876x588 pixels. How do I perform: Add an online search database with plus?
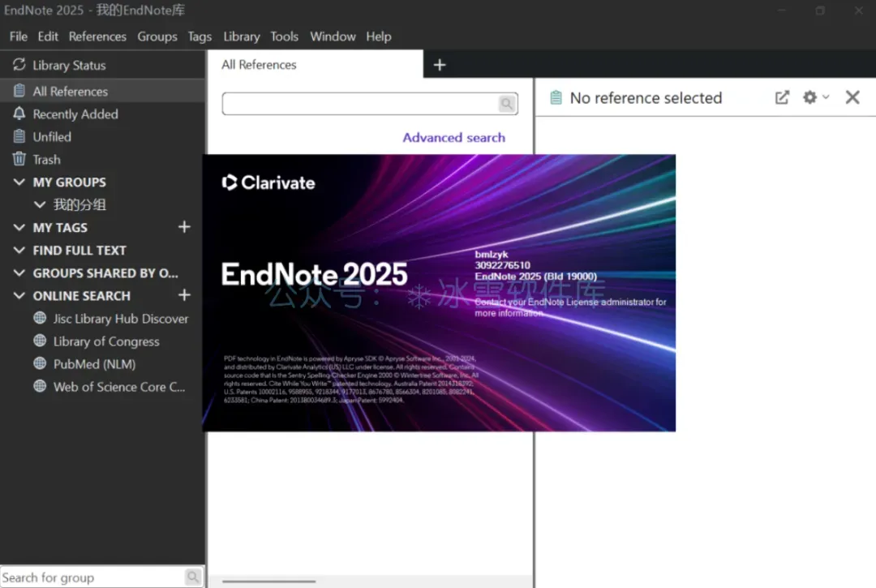pyautogui.click(x=184, y=295)
